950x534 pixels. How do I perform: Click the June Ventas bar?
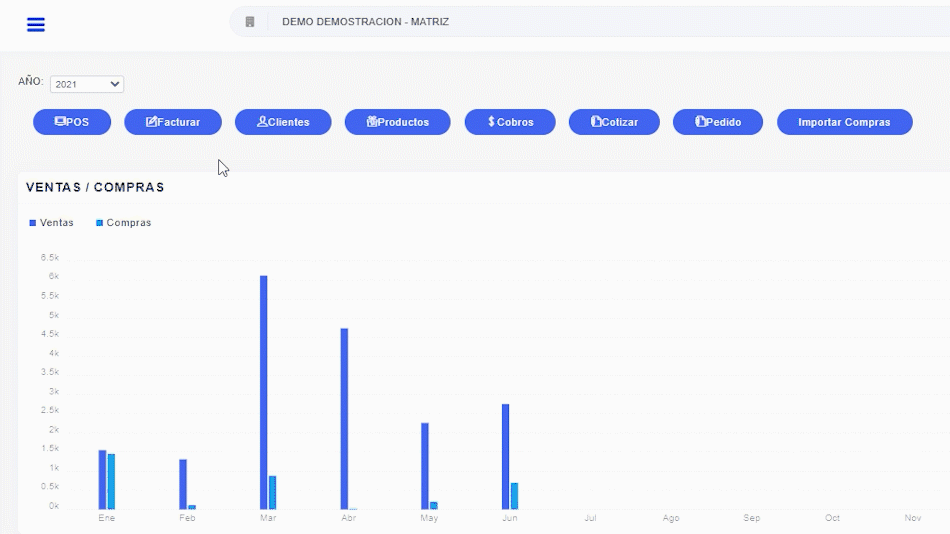point(506,456)
